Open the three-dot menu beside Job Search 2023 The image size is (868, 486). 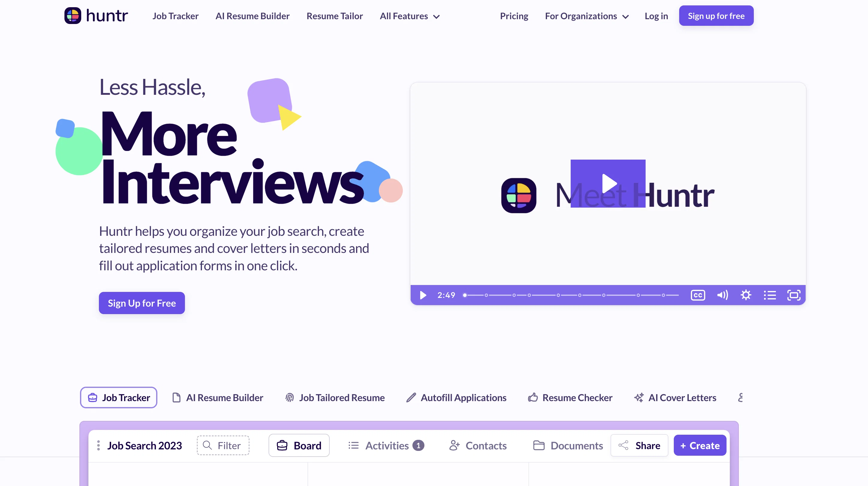[98, 445]
